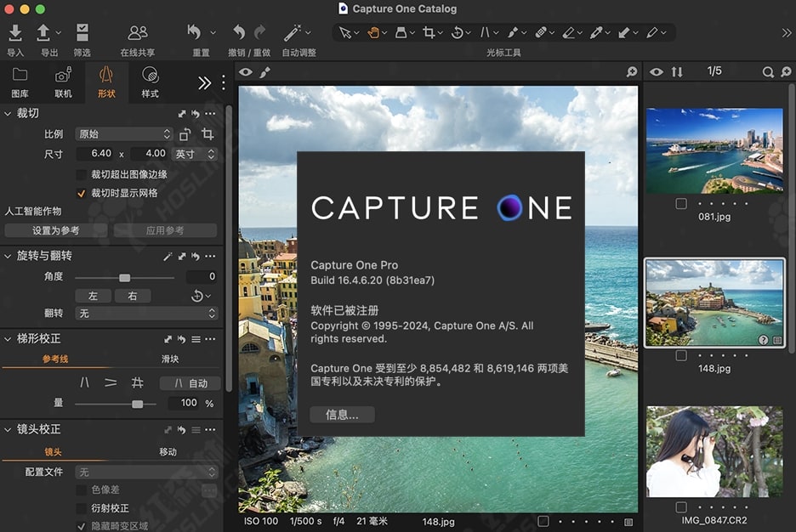Select the Pan hand cursor tool
Image resolution: width=796 pixels, height=532 pixels.
(372, 33)
